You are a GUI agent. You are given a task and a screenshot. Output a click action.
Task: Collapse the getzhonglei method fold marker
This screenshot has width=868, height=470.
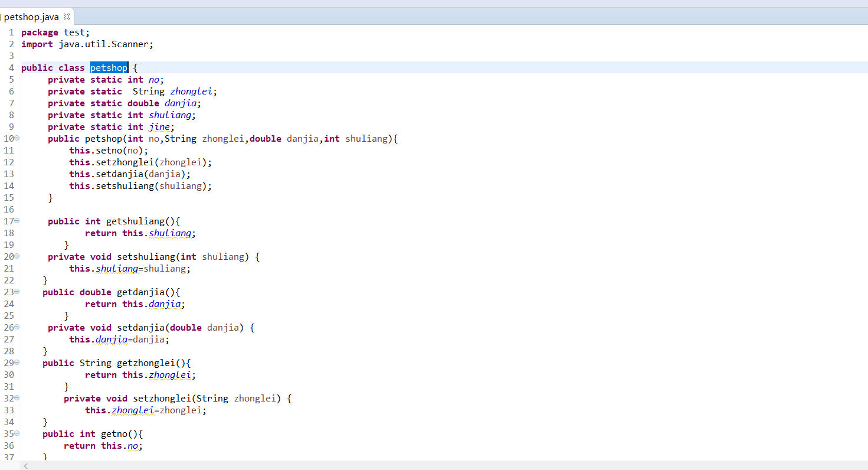click(x=17, y=363)
